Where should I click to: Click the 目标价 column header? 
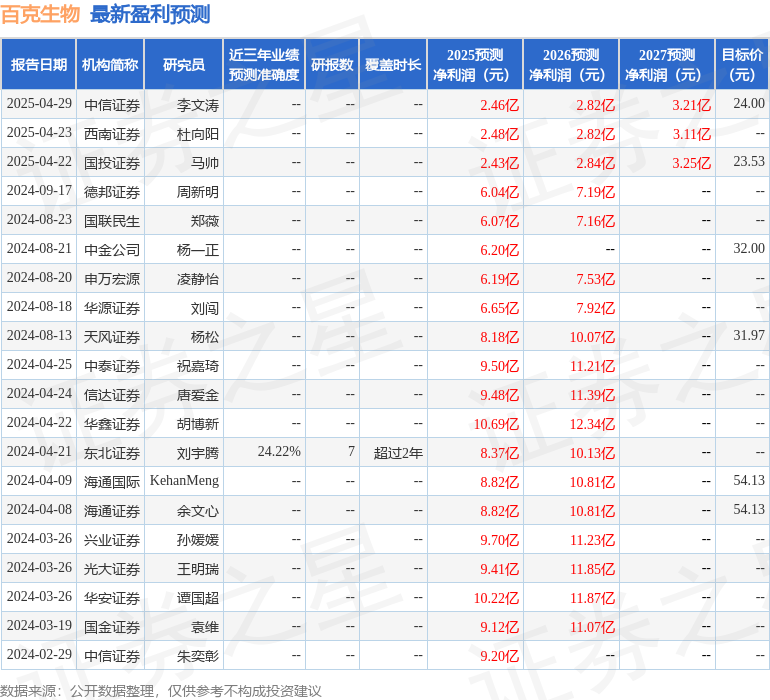pos(742,64)
